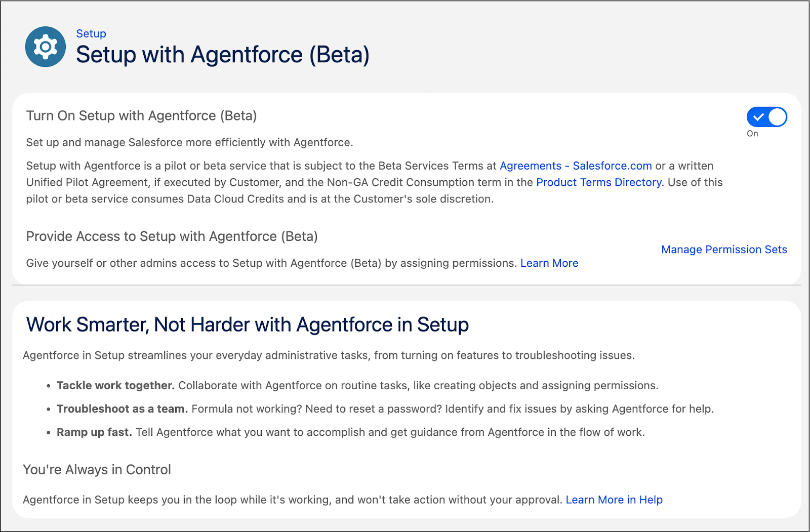Click the Work Smarter, Not Harder heading
Screen dimensions: 810x532
click(x=246, y=324)
